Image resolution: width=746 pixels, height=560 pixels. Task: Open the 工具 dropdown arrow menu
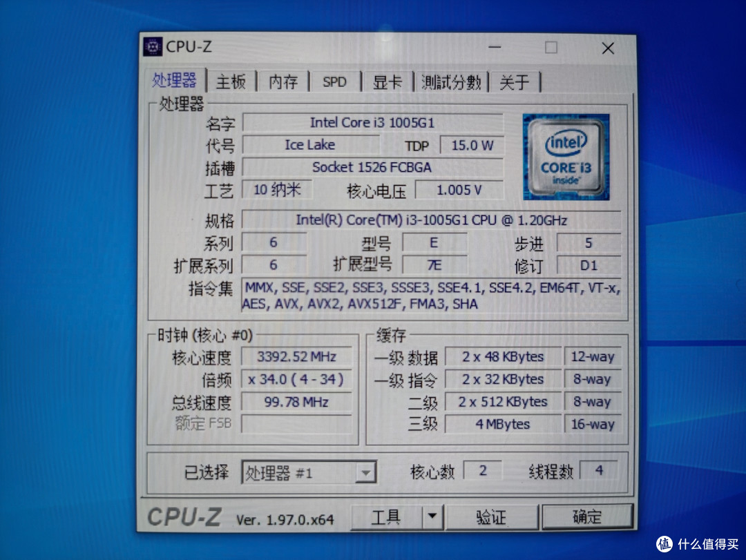tap(432, 516)
